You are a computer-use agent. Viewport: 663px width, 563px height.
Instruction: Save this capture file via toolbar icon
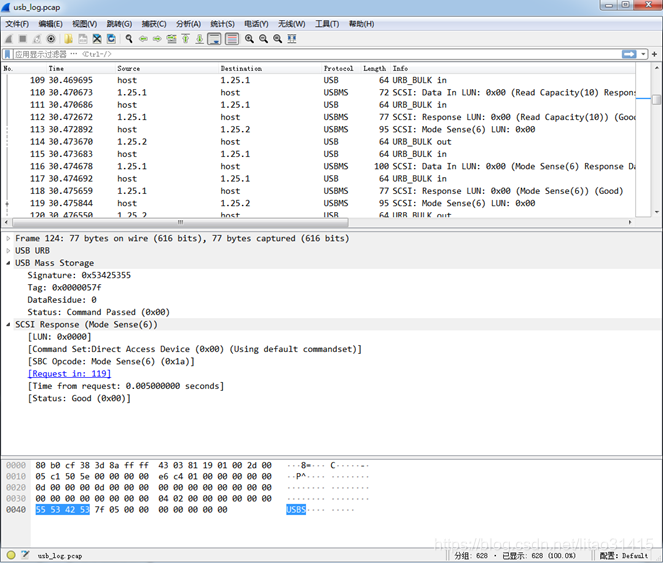[83, 39]
